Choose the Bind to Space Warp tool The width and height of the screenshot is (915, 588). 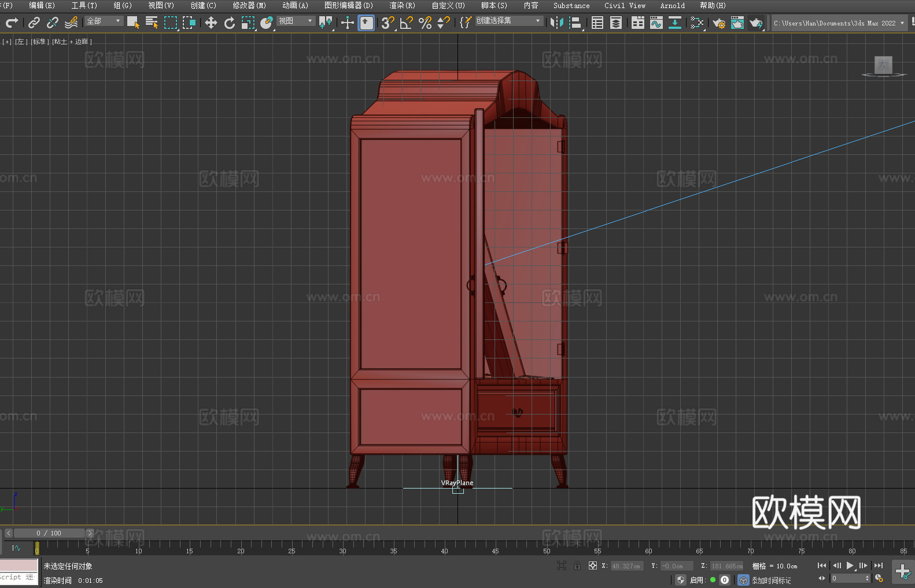pos(71,23)
